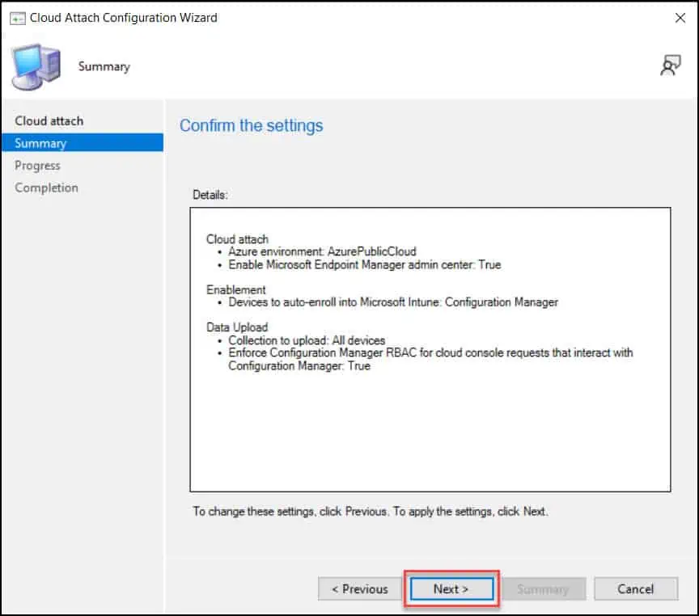Cancel the Cloud Attach wizard
Screen dimensions: 699x616
click(x=635, y=589)
